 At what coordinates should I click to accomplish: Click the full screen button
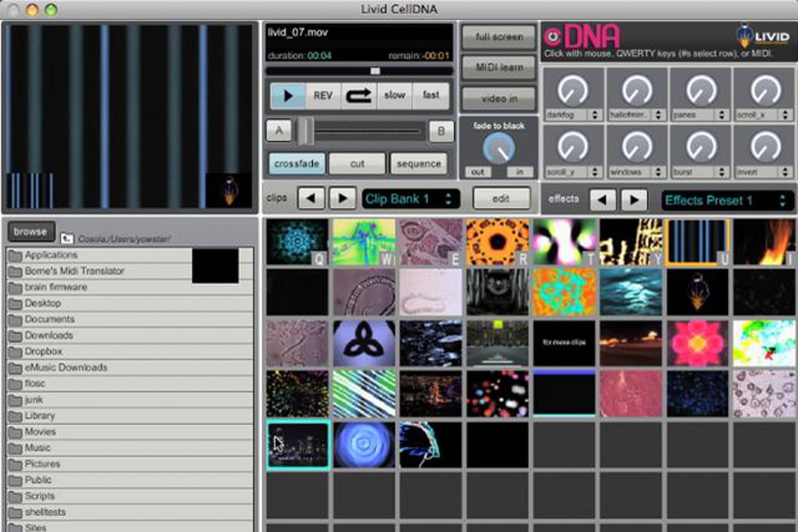pos(499,37)
